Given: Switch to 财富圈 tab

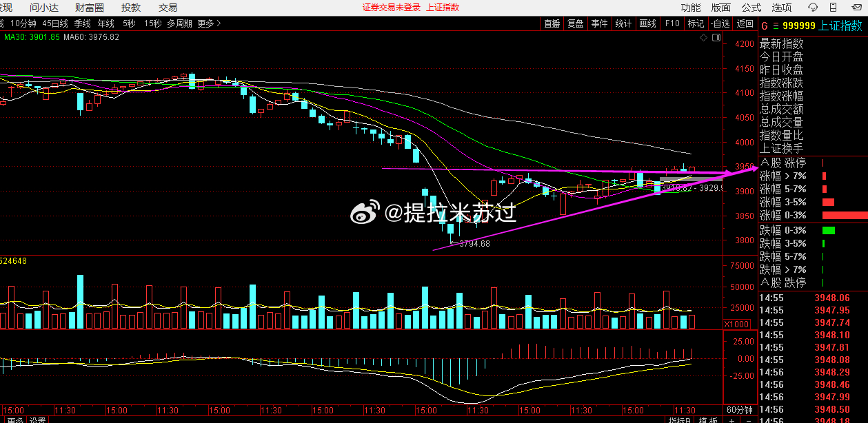Looking at the screenshot, I should pyautogui.click(x=90, y=8).
